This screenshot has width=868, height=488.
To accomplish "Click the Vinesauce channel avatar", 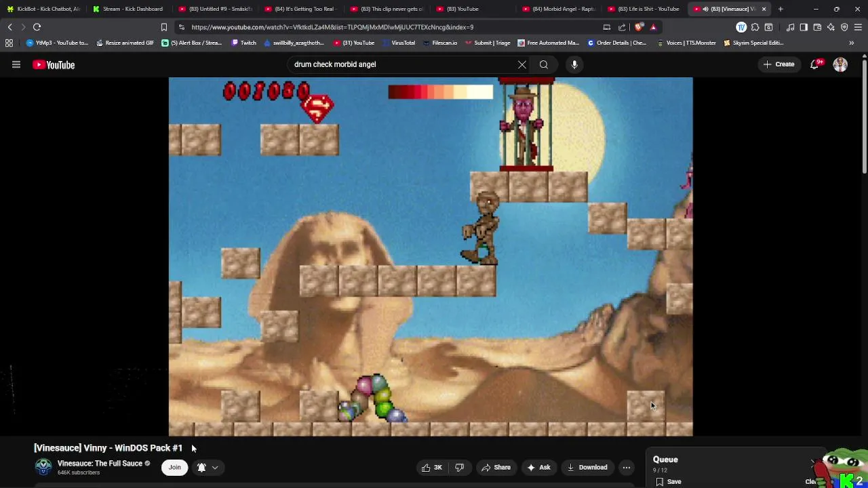I will coord(43,467).
